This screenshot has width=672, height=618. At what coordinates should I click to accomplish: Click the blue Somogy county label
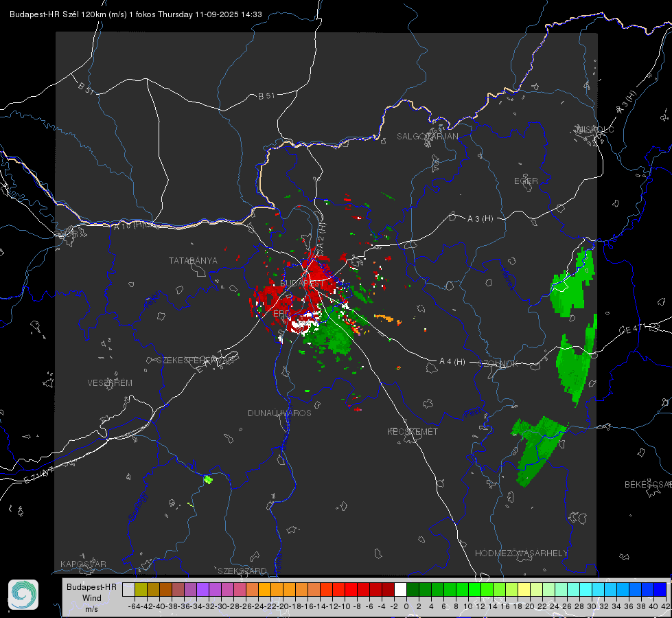click(x=137, y=507)
